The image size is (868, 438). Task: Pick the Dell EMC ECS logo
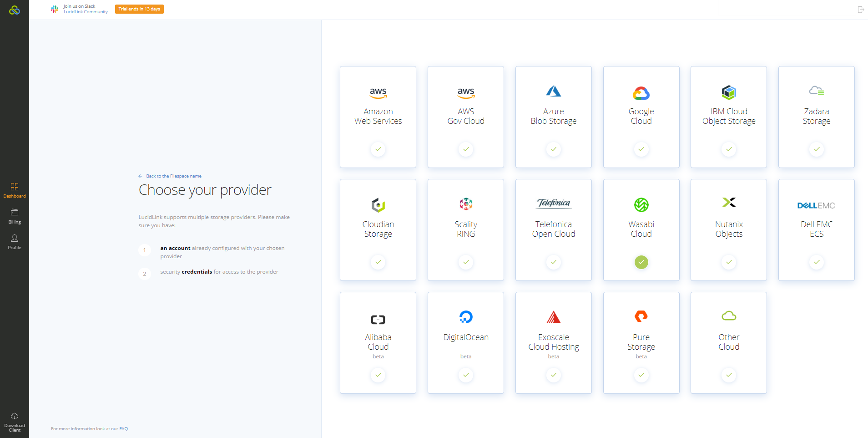816,205
